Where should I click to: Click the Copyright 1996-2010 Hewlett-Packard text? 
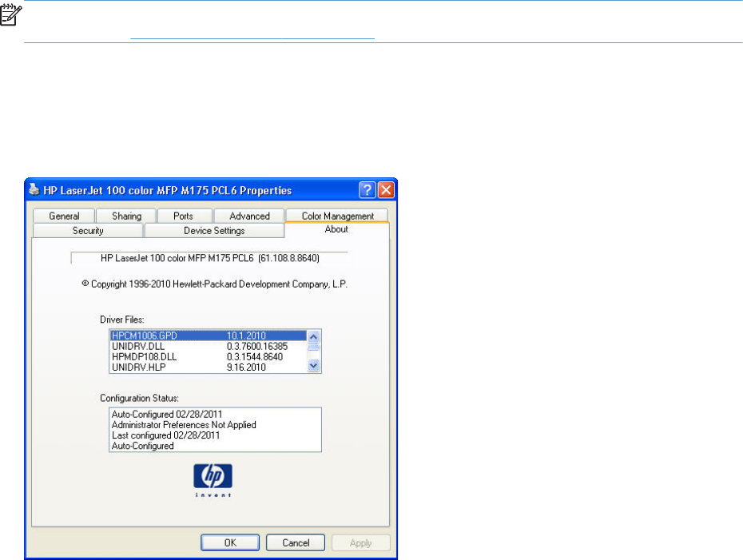(215, 284)
